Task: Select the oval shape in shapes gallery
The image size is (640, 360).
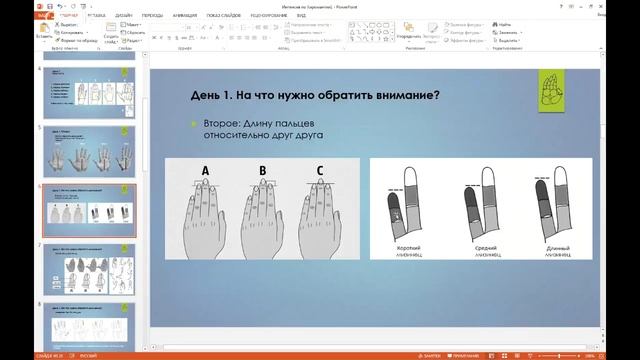Action: [379, 25]
